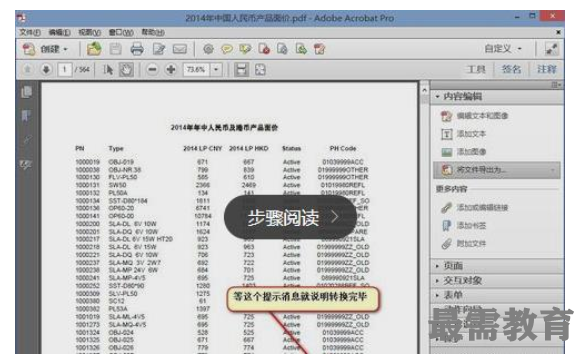
Task: Switch to the 工具 pane
Action: click(476, 69)
